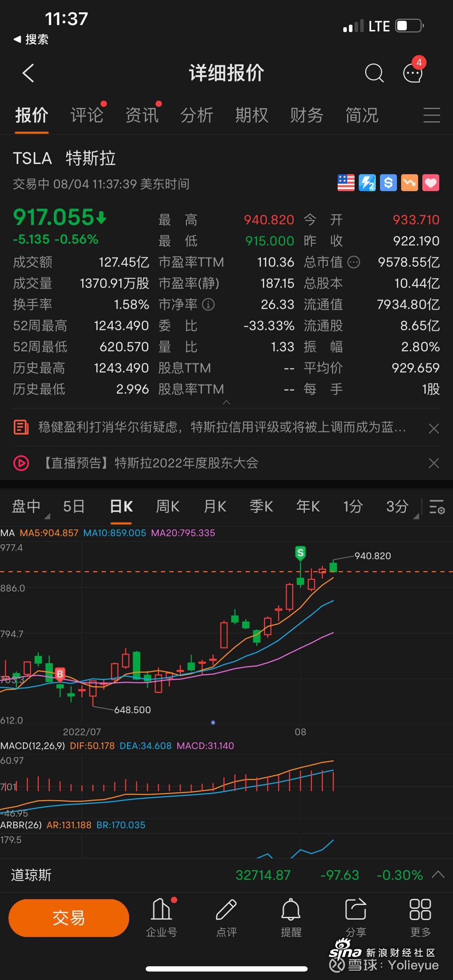Switch to 财务 tab

coord(307,115)
